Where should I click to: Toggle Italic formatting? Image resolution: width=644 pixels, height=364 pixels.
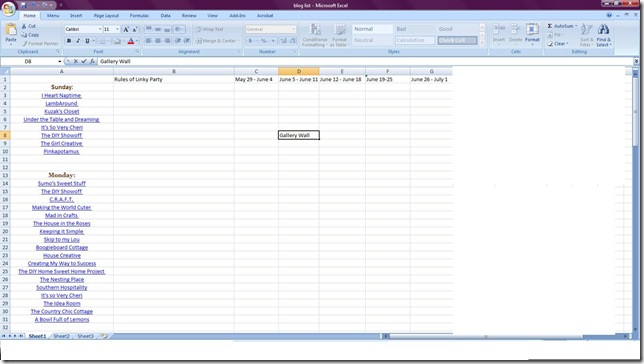[x=78, y=41]
